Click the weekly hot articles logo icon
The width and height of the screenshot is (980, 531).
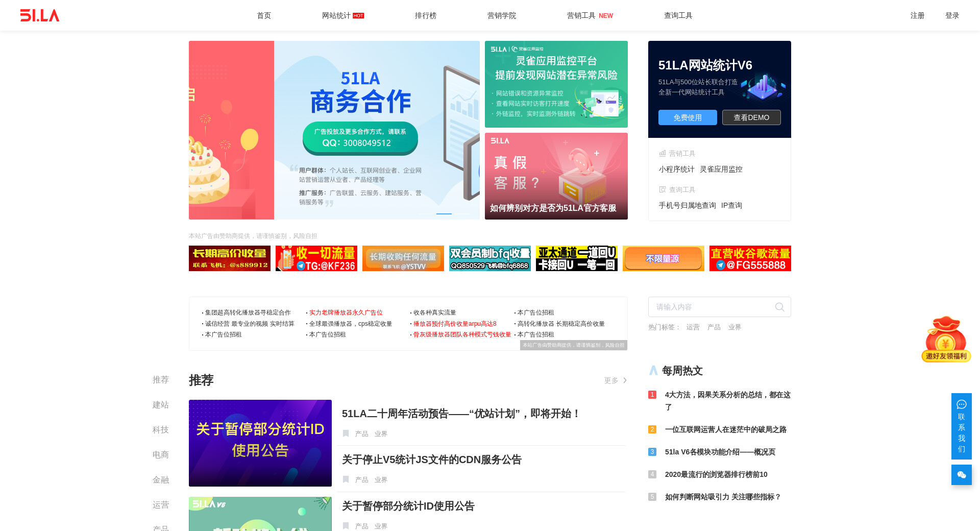tap(653, 371)
